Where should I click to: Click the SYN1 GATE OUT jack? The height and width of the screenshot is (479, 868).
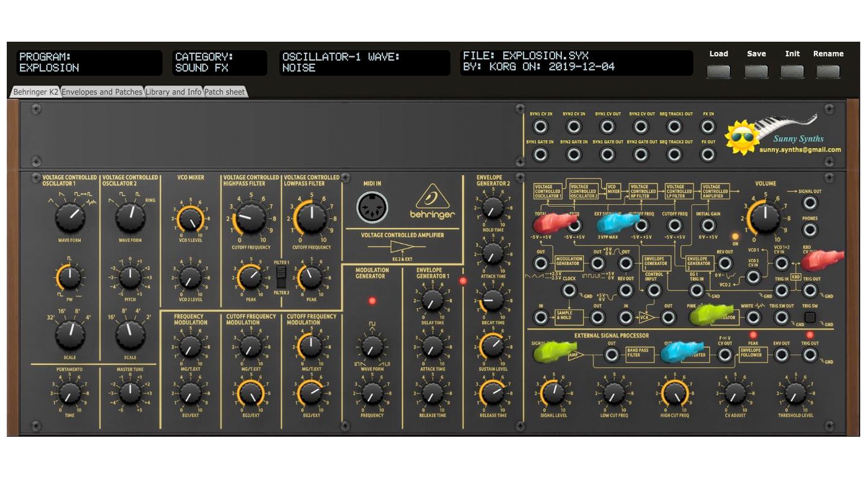607,154
